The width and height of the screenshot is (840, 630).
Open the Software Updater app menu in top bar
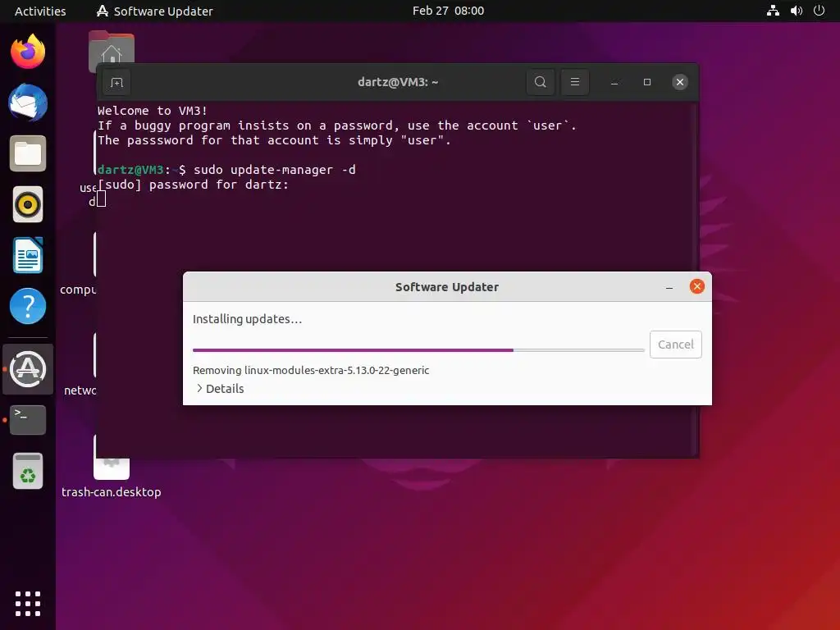(x=155, y=11)
